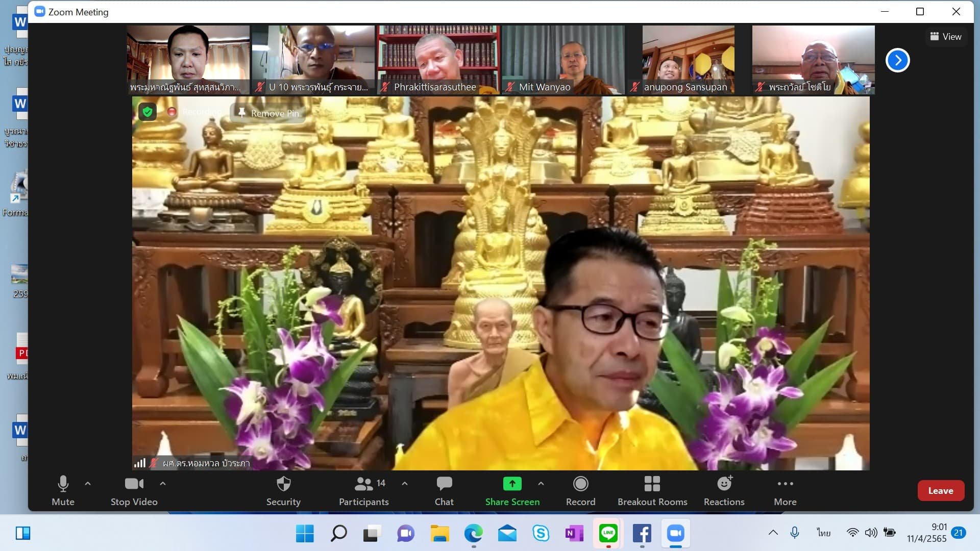Open OneNote from the taskbar
The height and width of the screenshot is (551, 980).
(574, 534)
